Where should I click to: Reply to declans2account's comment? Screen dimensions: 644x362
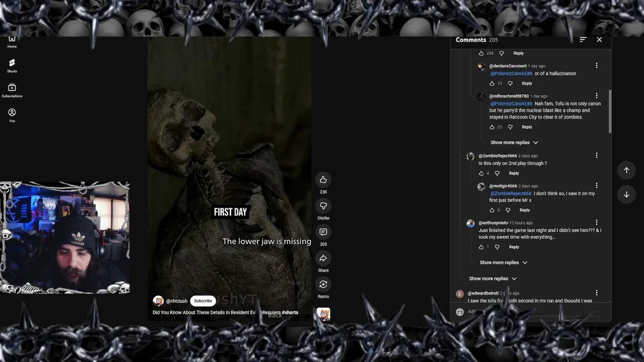[x=527, y=83]
